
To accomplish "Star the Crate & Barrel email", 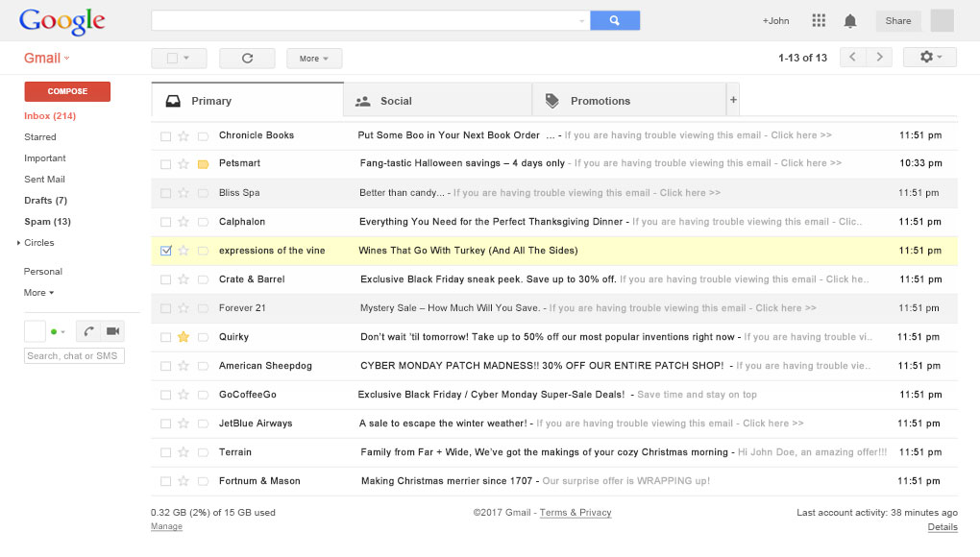I will click(184, 279).
